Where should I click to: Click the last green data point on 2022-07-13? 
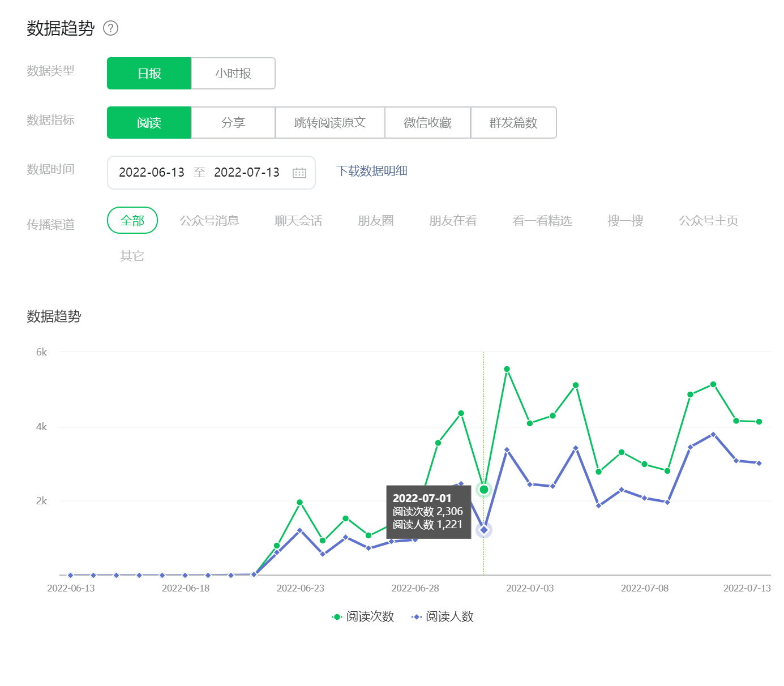click(x=759, y=422)
